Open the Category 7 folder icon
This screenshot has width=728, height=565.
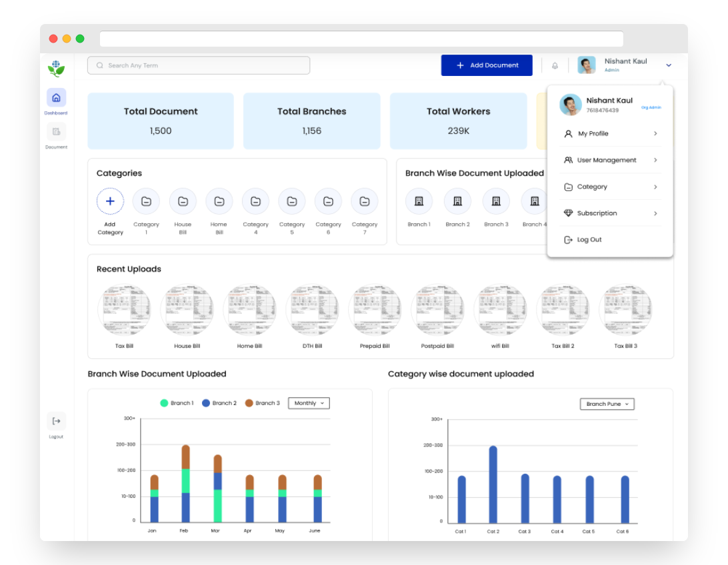point(365,201)
